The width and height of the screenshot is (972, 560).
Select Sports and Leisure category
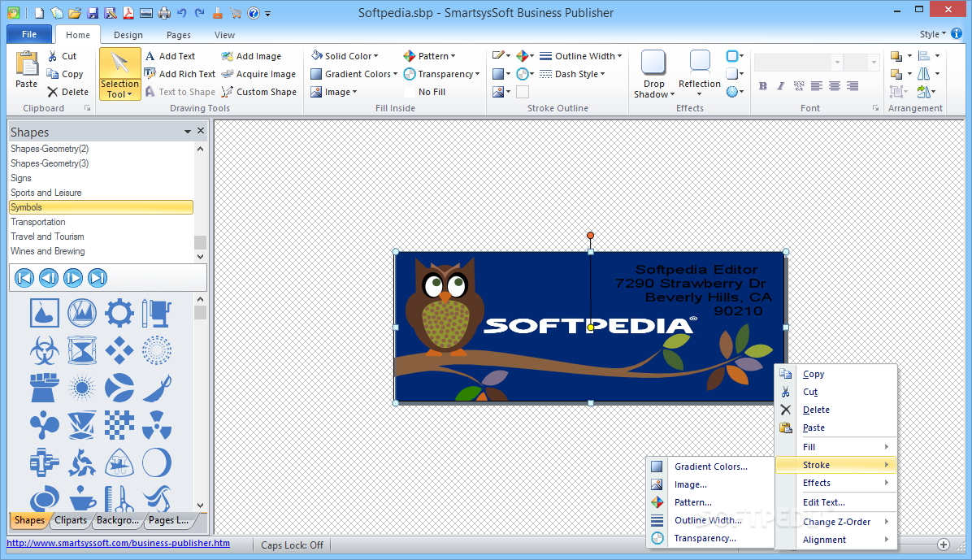tap(101, 193)
